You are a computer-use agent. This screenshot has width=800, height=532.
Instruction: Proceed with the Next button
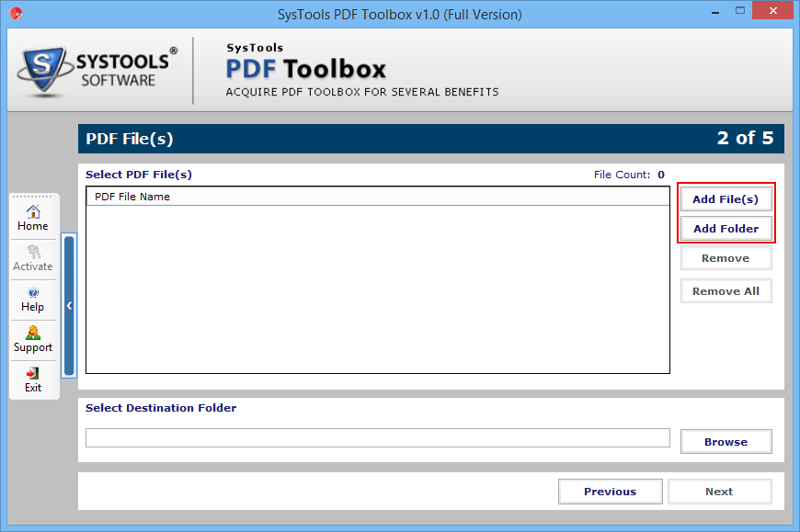[x=719, y=492]
